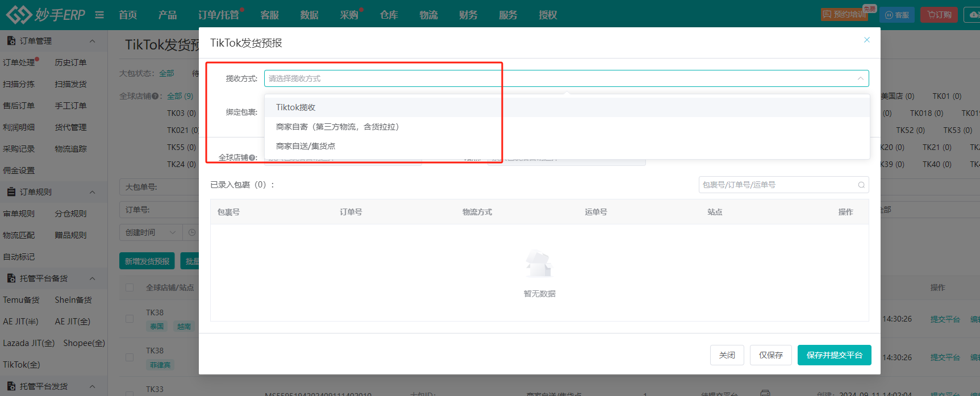Filter 大包状态 by 全部

167,73
